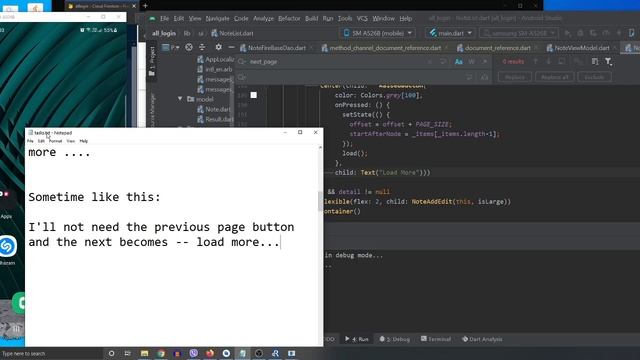The image size is (640, 360).
Task: Open the filter search results funnel icon
Action: tap(608, 62)
